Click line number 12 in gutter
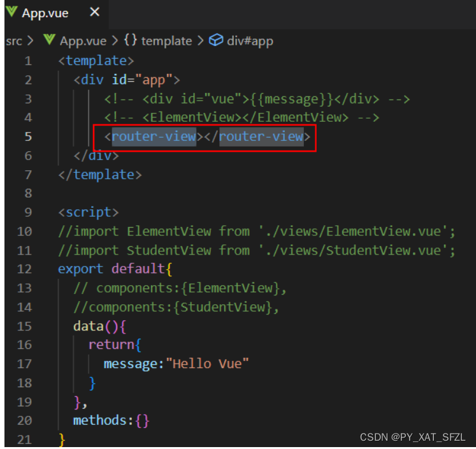Screen dimensions: 476x449 [x=25, y=269]
